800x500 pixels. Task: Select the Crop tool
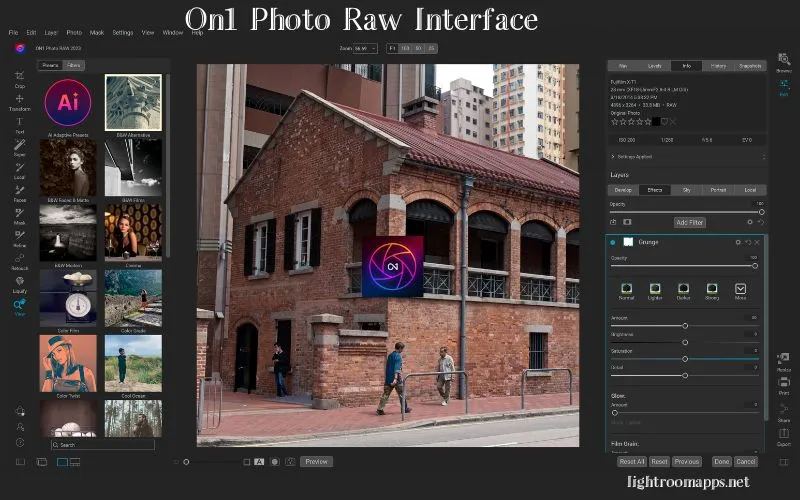click(20, 77)
